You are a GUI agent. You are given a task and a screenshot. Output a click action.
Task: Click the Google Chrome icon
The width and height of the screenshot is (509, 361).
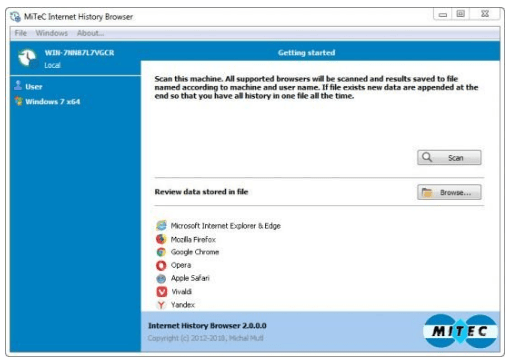[161, 252]
